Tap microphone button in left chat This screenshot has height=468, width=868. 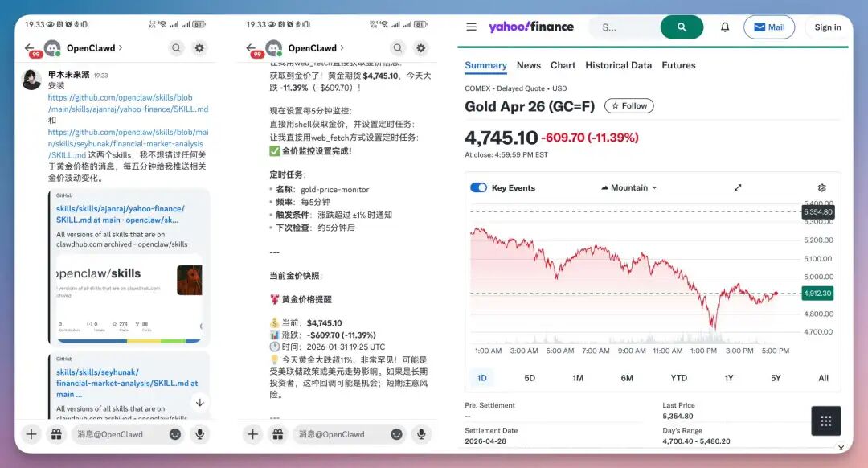200,434
